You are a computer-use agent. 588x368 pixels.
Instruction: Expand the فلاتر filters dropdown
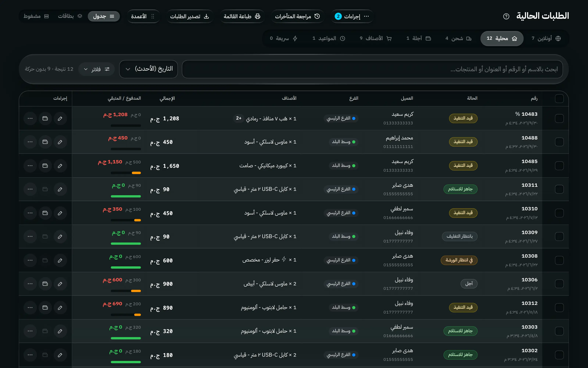[96, 69]
